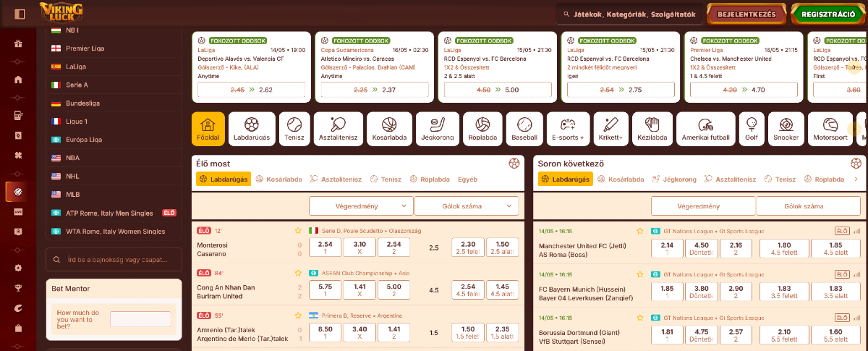The height and width of the screenshot is (351, 868).
Task: Open the Kosárlabda tab in Élő most
Action: pyautogui.click(x=279, y=179)
